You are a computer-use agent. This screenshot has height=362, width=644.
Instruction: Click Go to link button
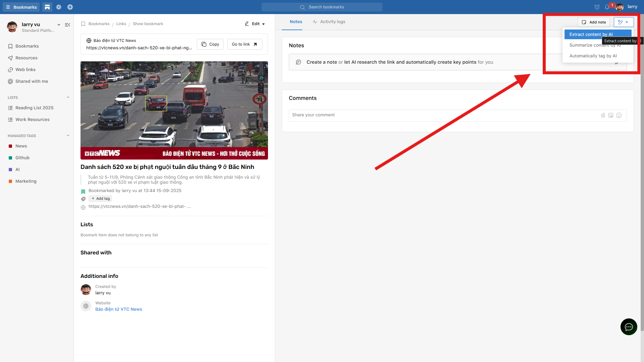(x=245, y=44)
